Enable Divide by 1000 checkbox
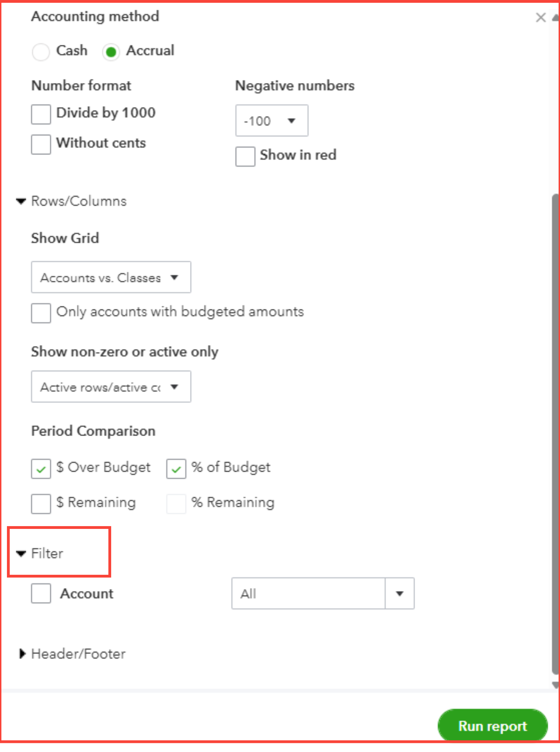 [41, 114]
